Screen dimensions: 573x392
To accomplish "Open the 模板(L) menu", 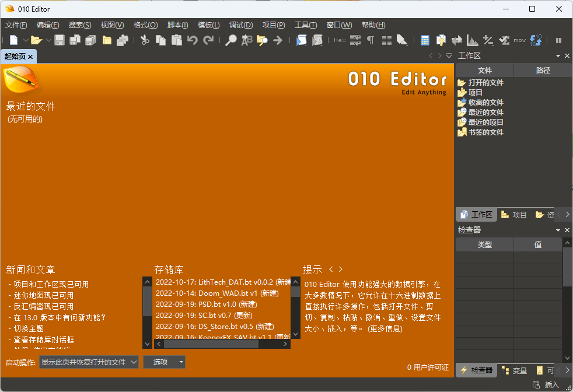I will 209,25.
